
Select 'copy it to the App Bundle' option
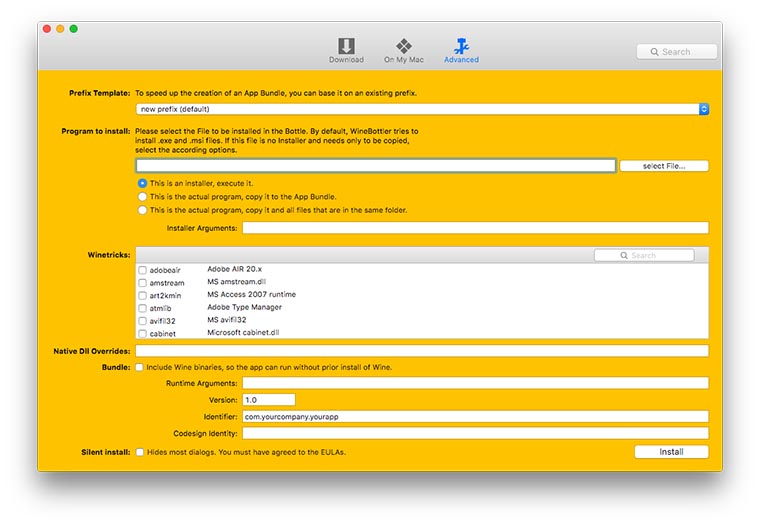[x=142, y=197]
